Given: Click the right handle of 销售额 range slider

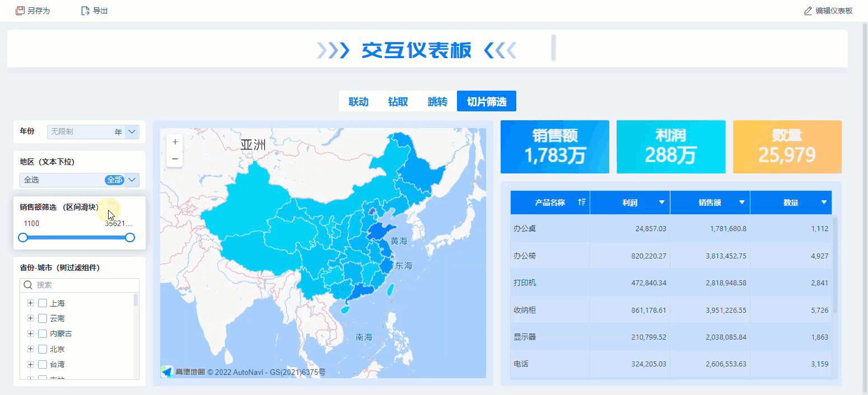Looking at the screenshot, I should pos(130,238).
